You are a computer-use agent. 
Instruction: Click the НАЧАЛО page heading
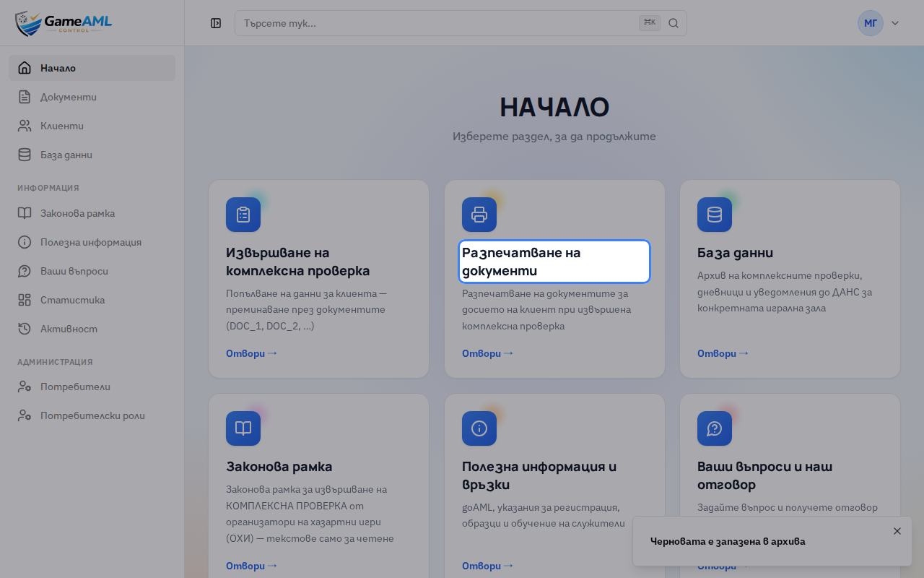tap(554, 107)
